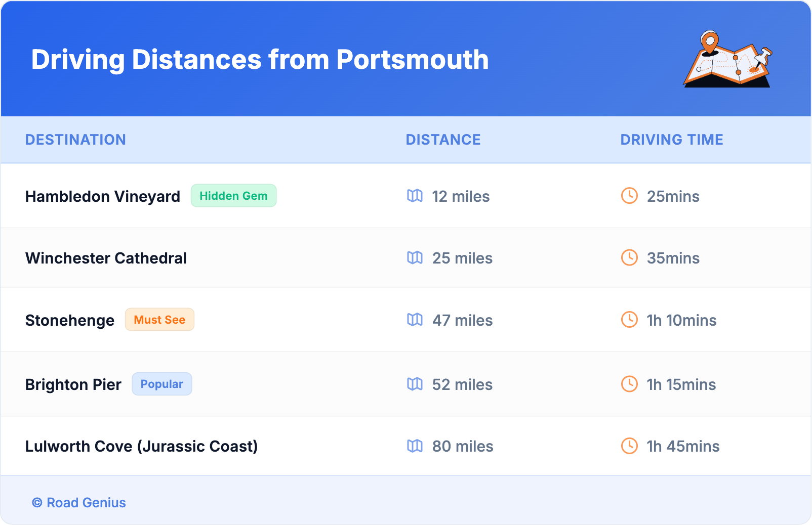This screenshot has height=525, width=812.
Task: Select the Must See badge
Action: click(x=159, y=320)
